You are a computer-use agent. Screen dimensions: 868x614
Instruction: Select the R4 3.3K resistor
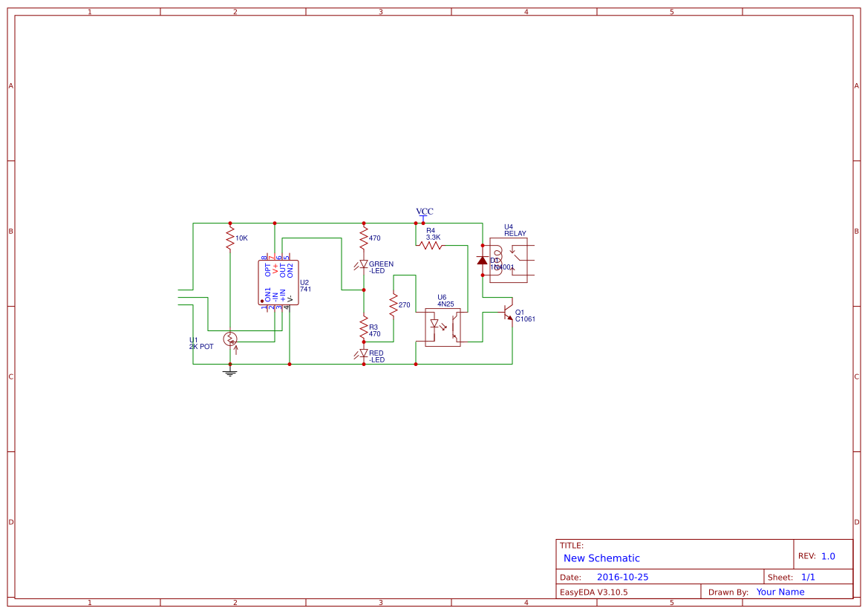pyautogui.click(x=431, y=246)
